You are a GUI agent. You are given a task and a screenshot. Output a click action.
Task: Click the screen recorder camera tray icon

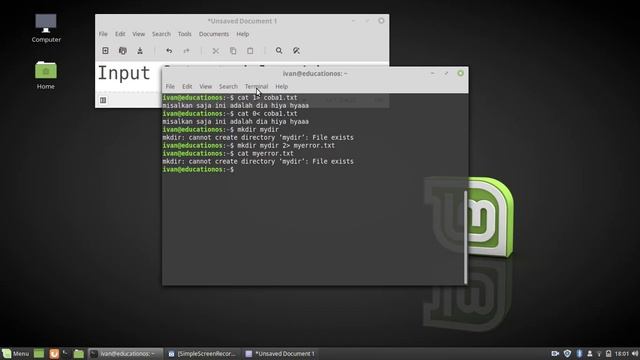[555, 353]
